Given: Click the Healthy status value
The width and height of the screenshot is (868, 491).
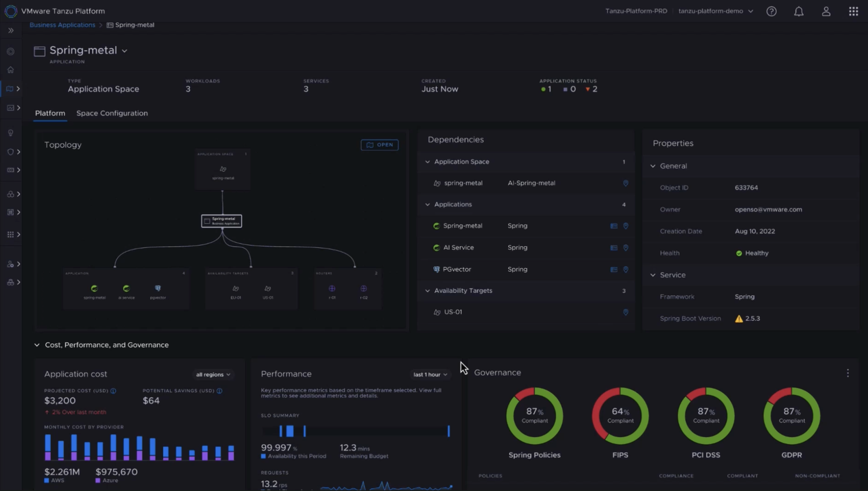Looking at the screenshot, I should [x=752, y=253].
